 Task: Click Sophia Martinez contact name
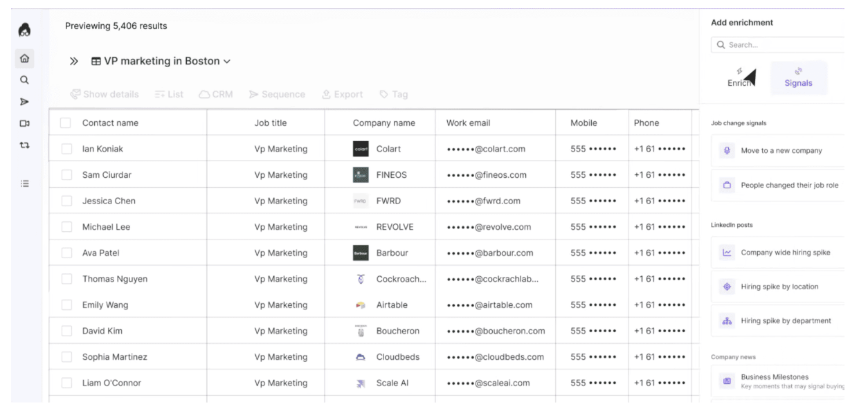[x=114, y=357]
